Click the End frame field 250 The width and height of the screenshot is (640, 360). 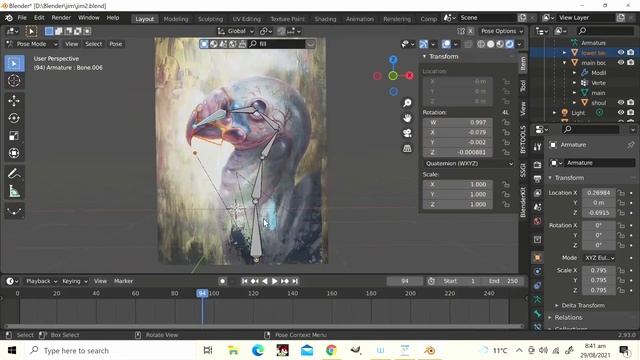(504, 281)
